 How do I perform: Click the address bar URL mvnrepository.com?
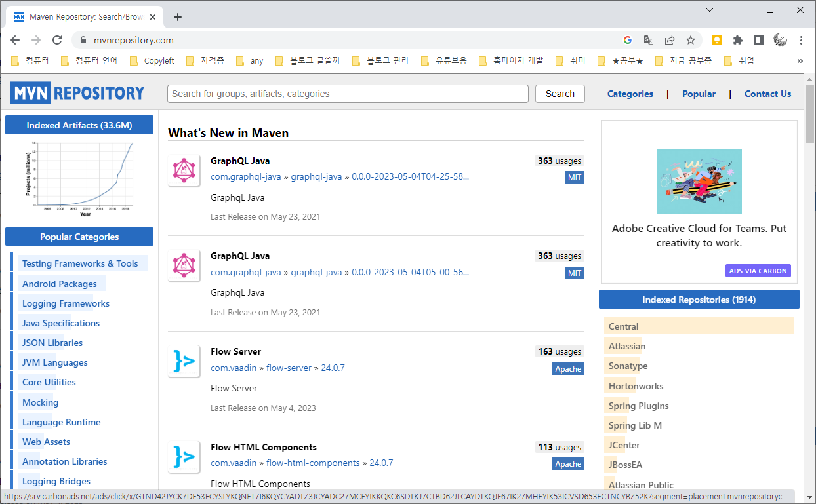134,40
